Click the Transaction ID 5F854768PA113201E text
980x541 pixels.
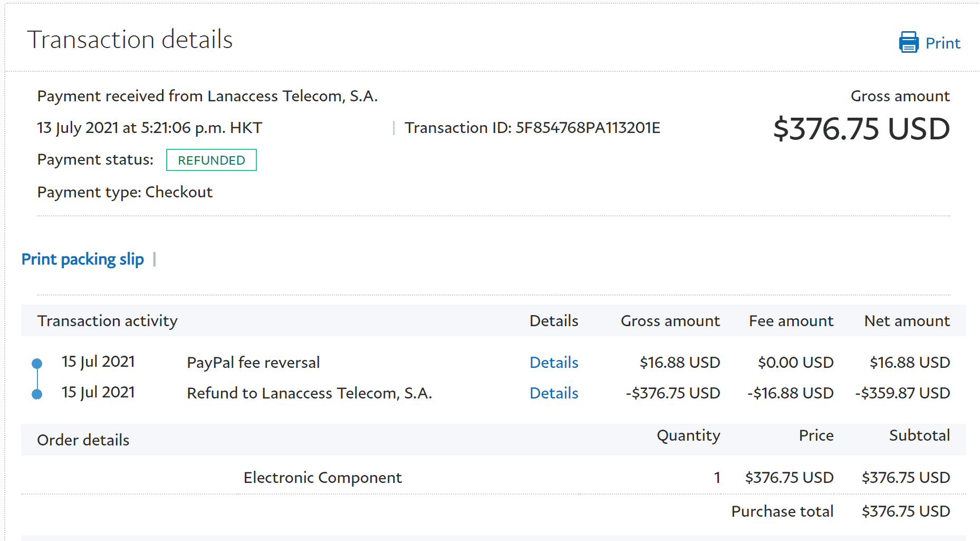click(532, 128)
